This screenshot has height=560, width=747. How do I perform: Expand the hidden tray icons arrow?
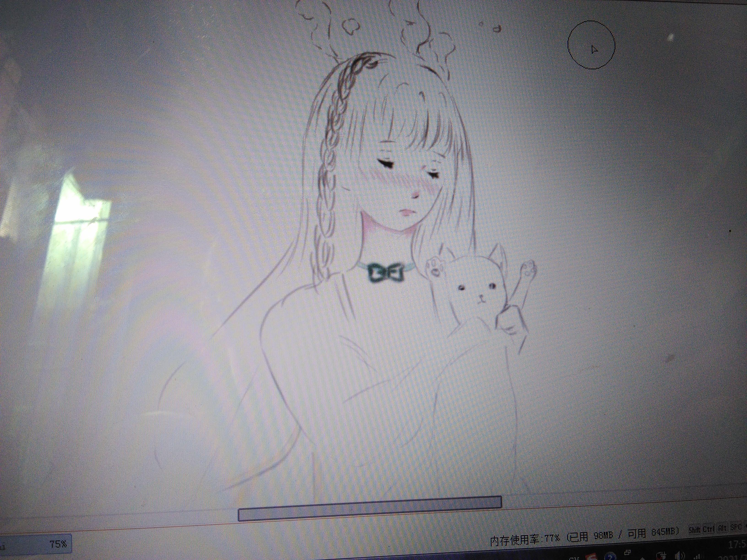[643, 559]
